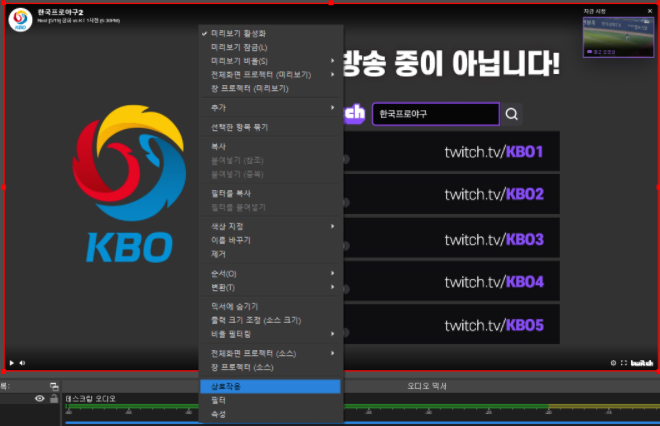The width and height of the screenshot is (660, 426).
Task: Select 출력 크기 조정 (소스 크기)
Action: [270, 320]
